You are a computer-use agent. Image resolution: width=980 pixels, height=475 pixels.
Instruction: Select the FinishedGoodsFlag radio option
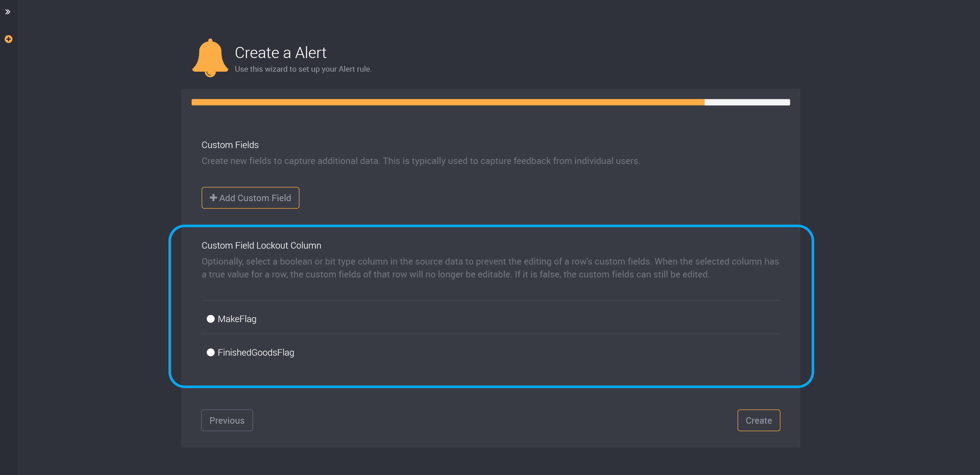click(210, 352)
